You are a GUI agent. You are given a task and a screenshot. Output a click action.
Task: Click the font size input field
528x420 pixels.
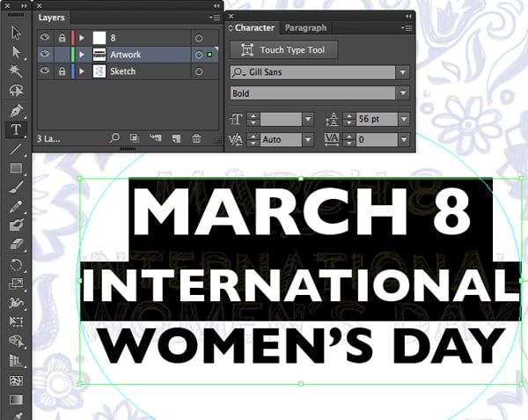[x=282, y=119]
